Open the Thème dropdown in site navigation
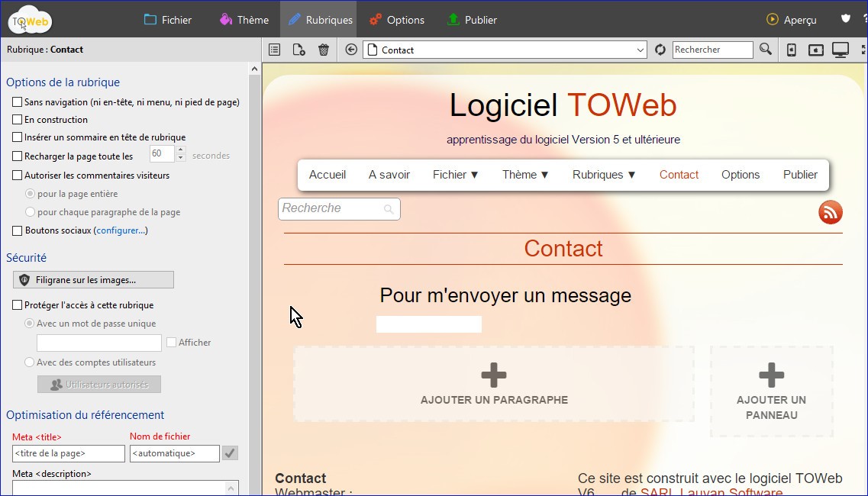Viewport: 868px width, 496px height. click(525, 175)
